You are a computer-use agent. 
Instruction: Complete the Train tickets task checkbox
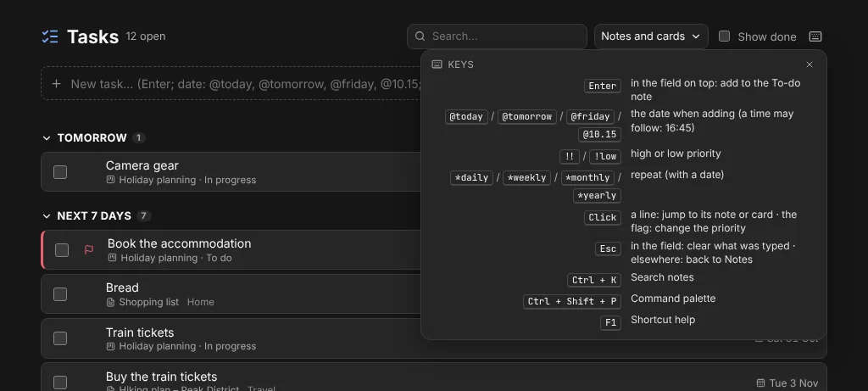coord(60,338)
